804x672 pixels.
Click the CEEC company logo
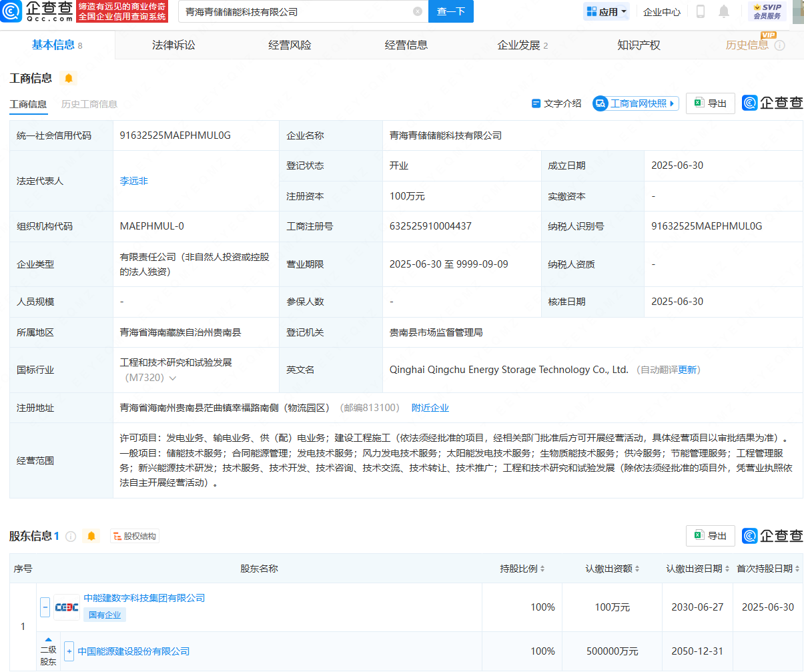coord(67,607)
